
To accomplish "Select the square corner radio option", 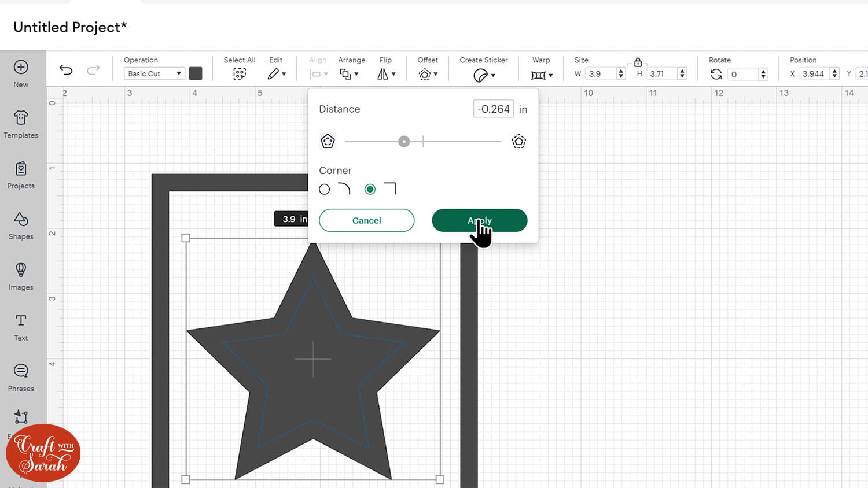I will [370, 189].
